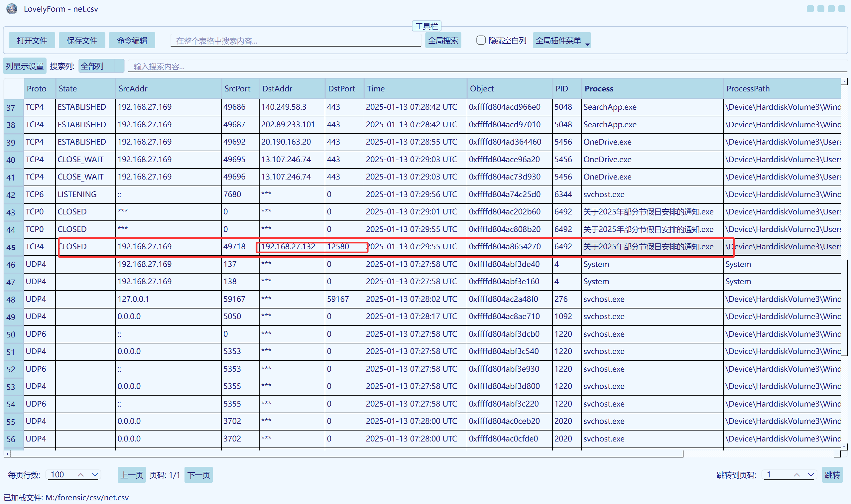
Task: Select the Time column header
Action: 415,89
